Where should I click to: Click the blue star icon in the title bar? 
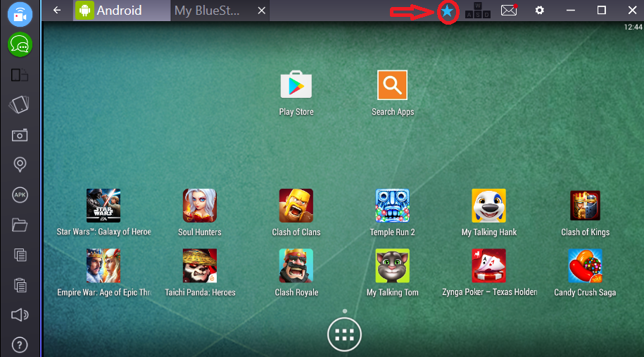(447, 11)
